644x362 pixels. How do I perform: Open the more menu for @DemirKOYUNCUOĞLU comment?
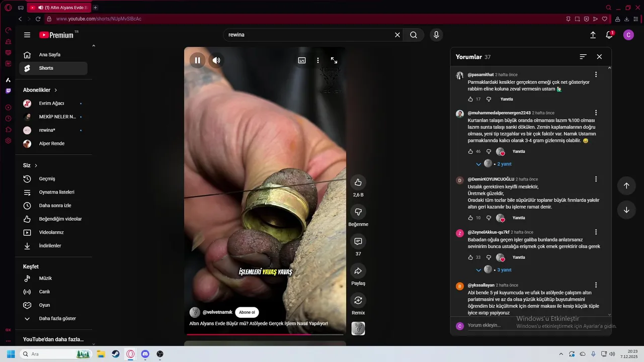click(596, 179)
